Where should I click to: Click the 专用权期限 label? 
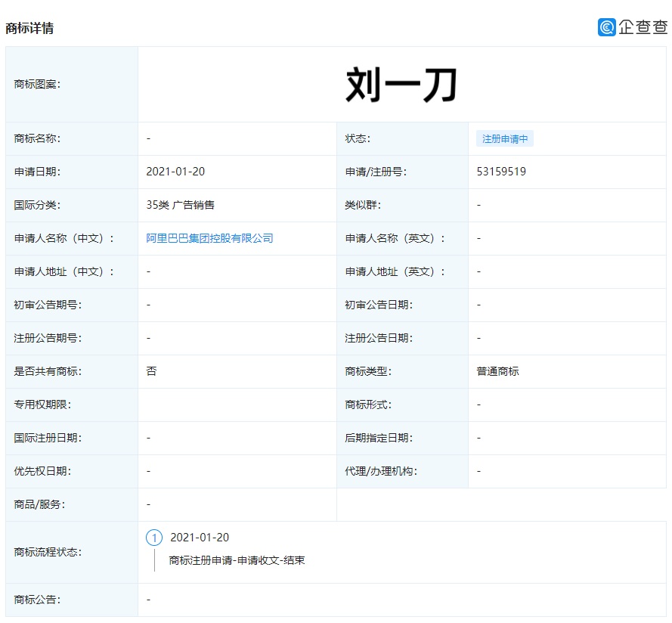point(42,404)
